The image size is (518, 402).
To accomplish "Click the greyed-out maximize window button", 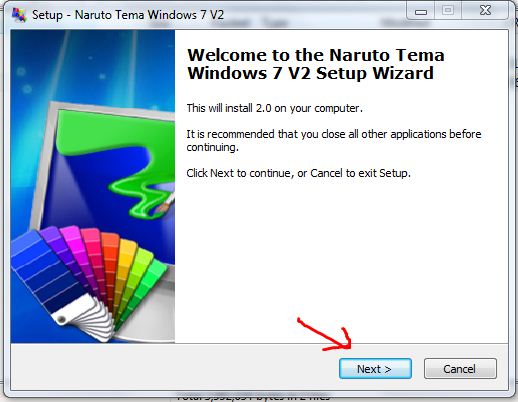I will [448, 11].
